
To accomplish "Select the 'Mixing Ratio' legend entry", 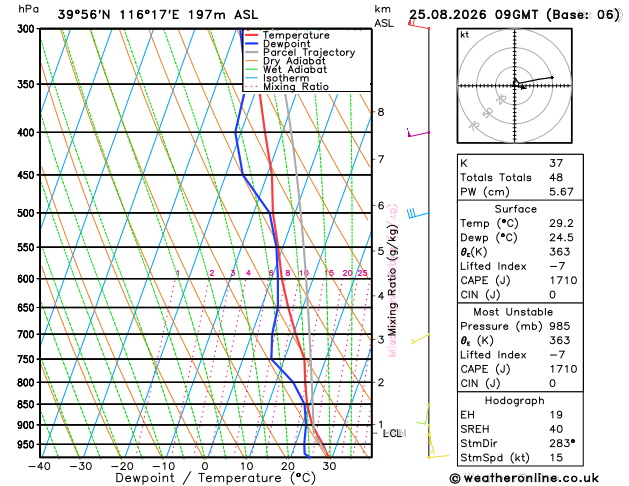I will tap(296, 87).
